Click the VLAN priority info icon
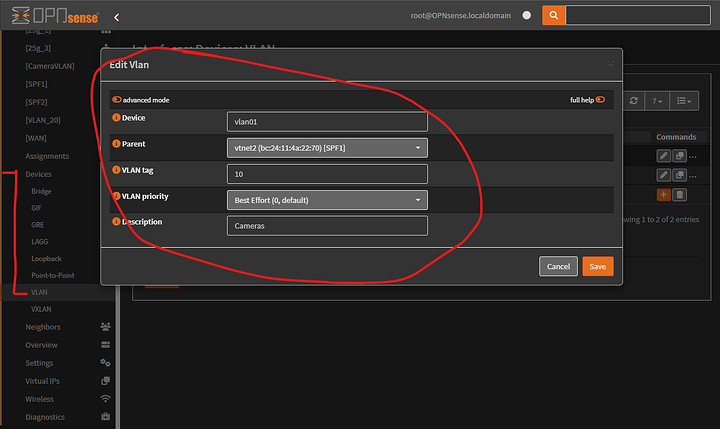This screenshot has width=720, height=429. click(x=115, y=196)
